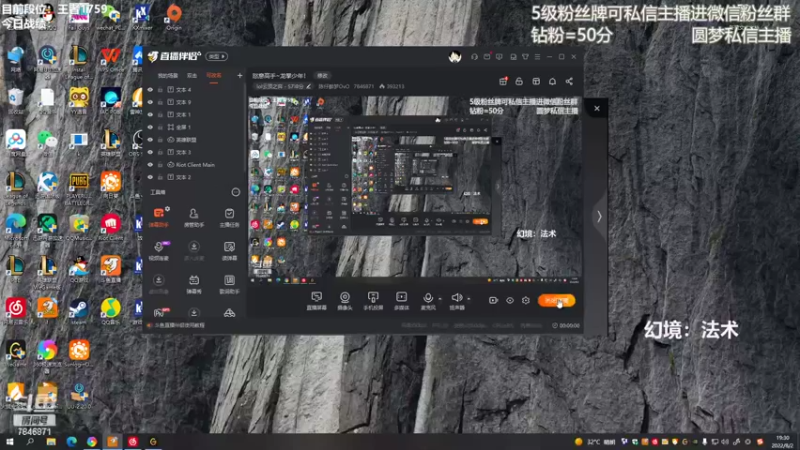Open the customer service headset icon
Screen dimensions: 800x450
click(x=474, y=57)
